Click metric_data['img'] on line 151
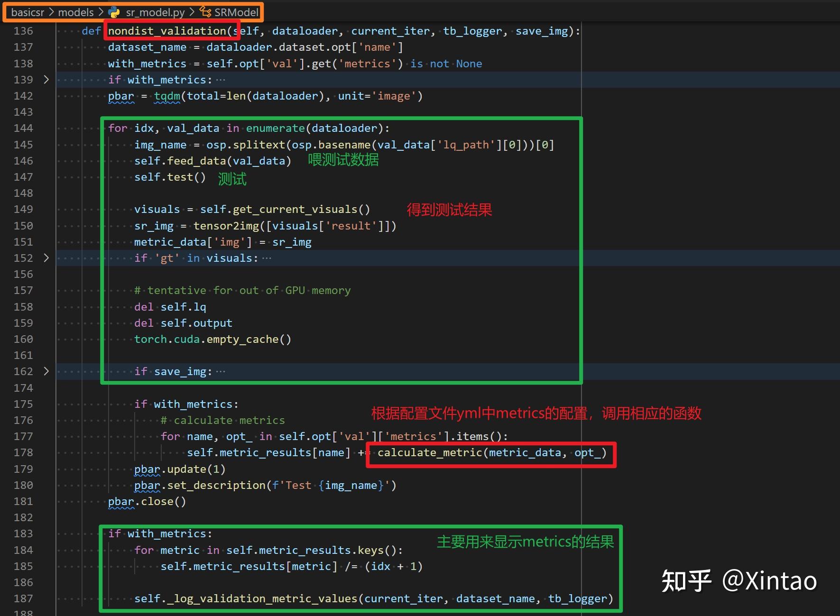The width and height of the screenshot is (840, 616). point(193,242)
